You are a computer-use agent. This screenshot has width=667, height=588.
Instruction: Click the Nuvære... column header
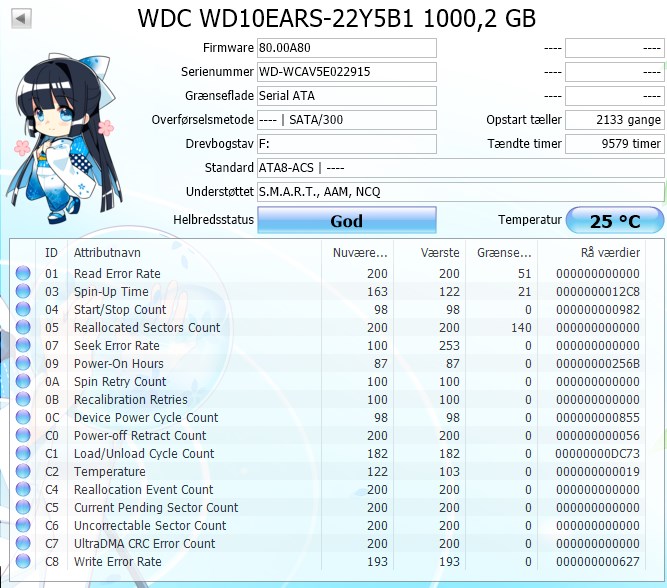358,253
